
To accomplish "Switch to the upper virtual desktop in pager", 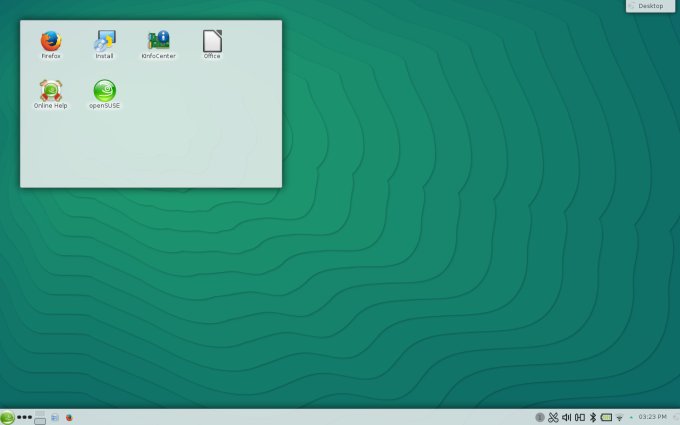I will click(40, 413).
